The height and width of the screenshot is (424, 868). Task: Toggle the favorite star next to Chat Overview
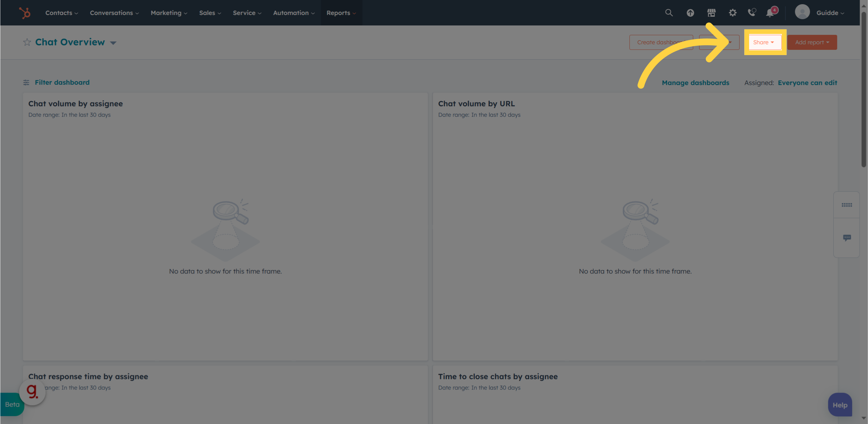coord(27,42)
